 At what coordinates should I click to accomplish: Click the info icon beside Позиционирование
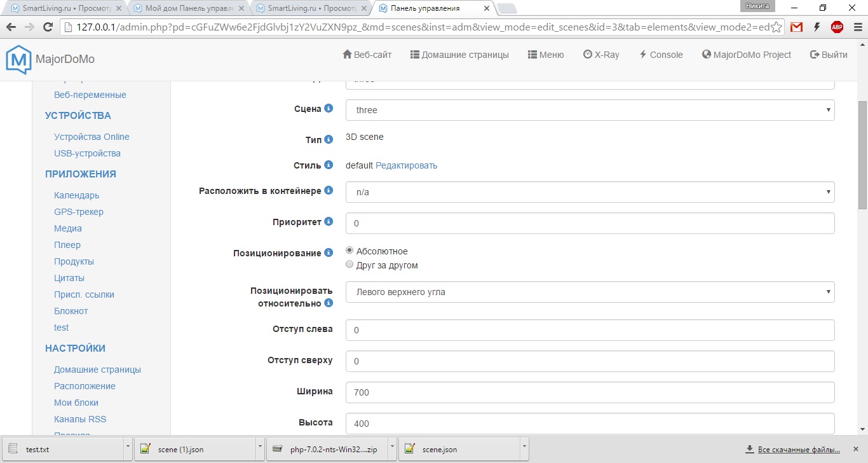pos(329,252)
